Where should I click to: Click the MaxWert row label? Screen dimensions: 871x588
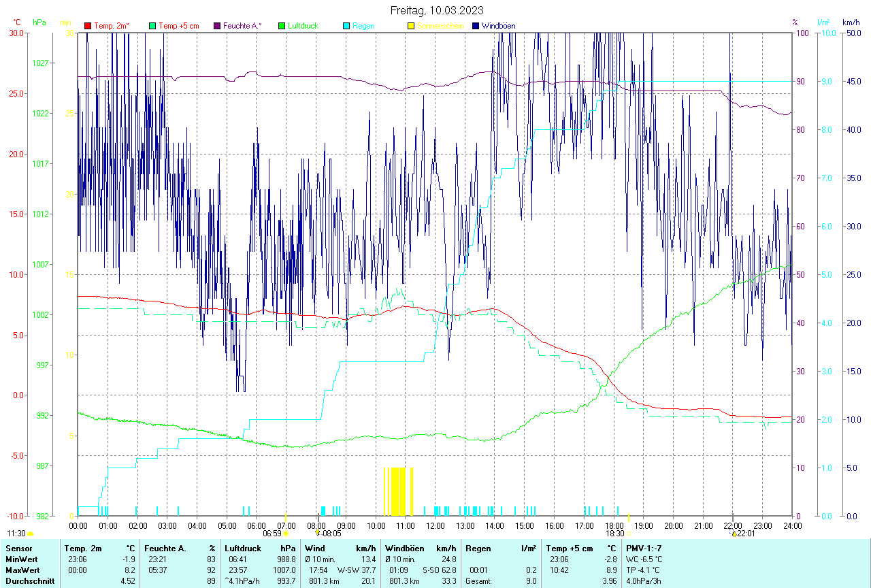22,570
